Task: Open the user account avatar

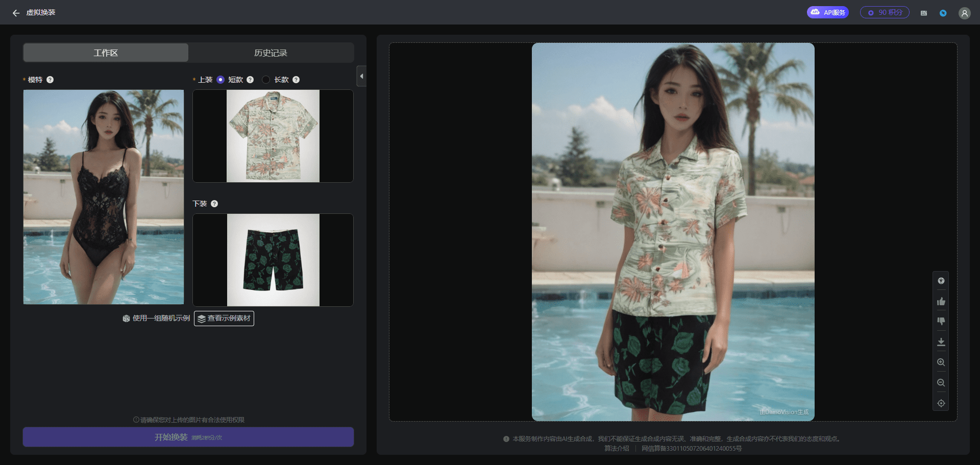Action: click(964, 13)
